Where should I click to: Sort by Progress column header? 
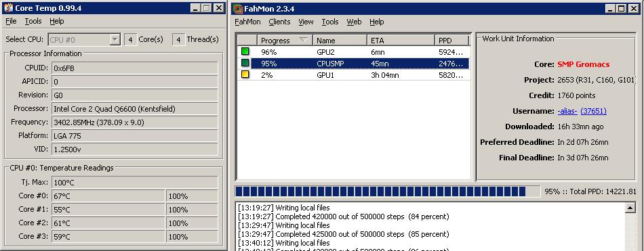[x=285, y=40]
